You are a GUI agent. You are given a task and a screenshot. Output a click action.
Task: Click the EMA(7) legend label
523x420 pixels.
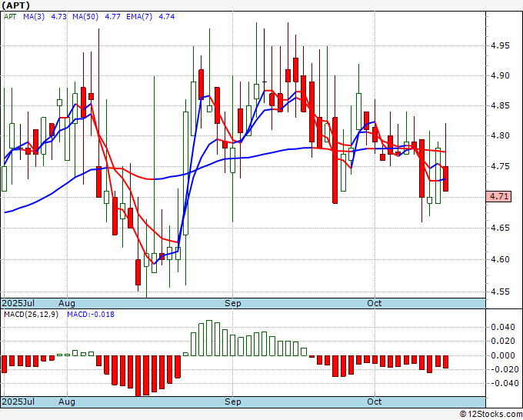click(x=139, y=17)
